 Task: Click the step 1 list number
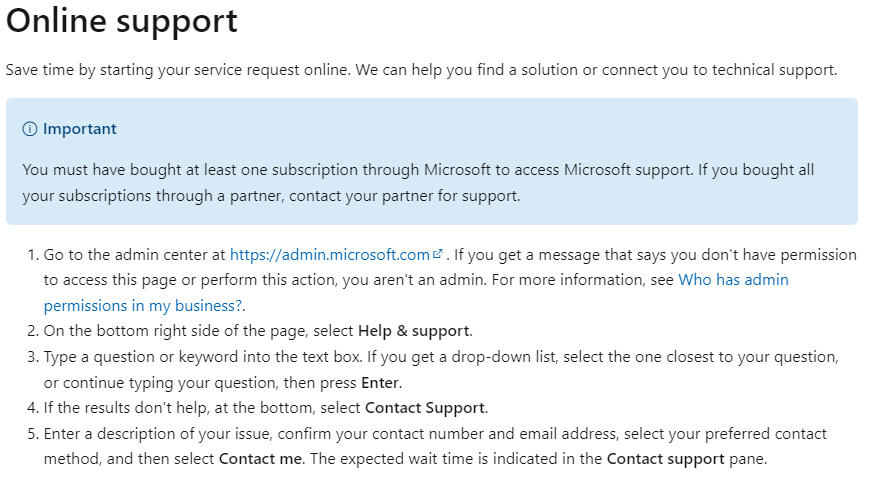(31, 255)
